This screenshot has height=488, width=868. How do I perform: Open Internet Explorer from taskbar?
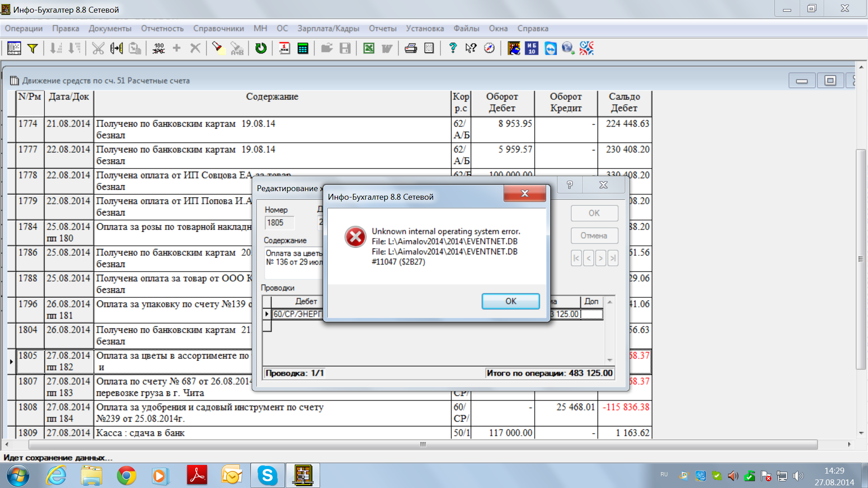[x=57, y=475]
